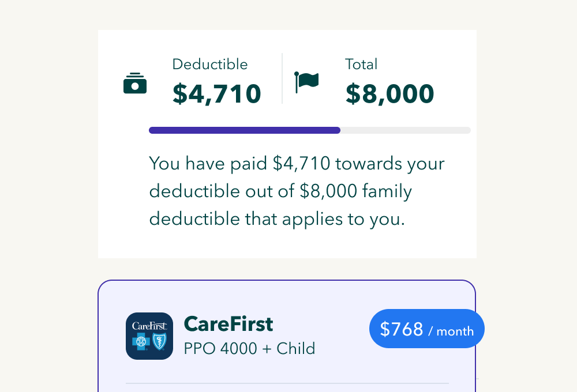Image resolution: width=577 pixels, height=392 pixels.
Task: Click the deductible paid description paragraph
Action: pos(297,191)
